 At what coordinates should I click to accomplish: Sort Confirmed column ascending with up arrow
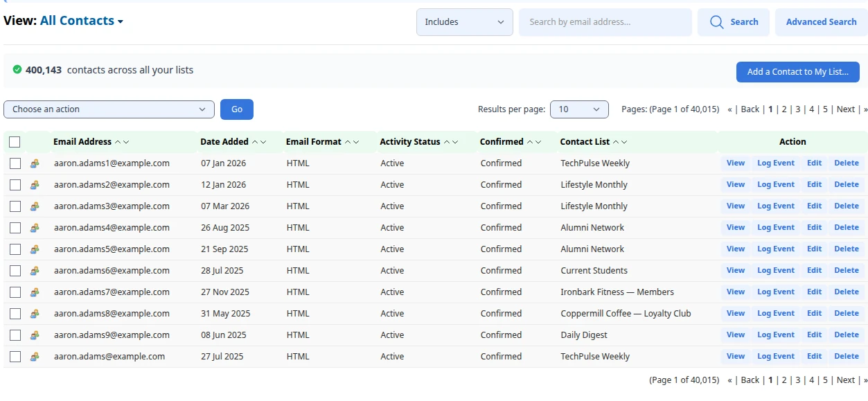pyautogui.click(x=530, y=142)
